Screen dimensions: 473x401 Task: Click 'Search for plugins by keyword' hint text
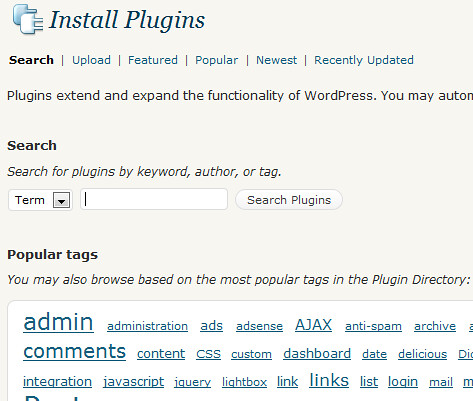point(144,171)
